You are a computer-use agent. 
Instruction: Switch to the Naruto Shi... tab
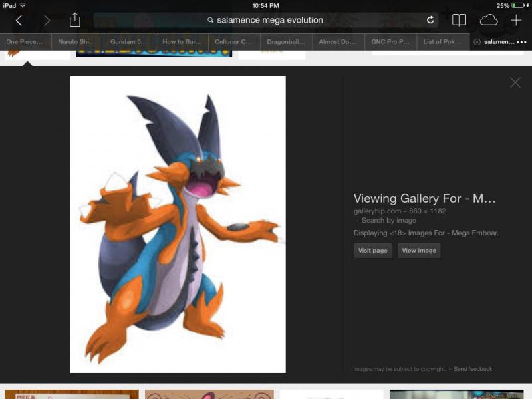click(x=78, y=42)
